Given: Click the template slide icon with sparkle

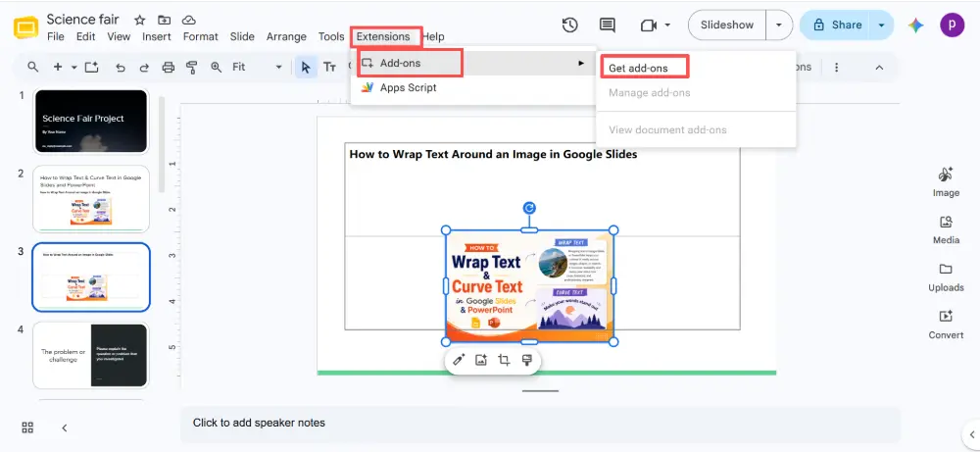Looking at the screenshot, I should [x=92, y=67].
